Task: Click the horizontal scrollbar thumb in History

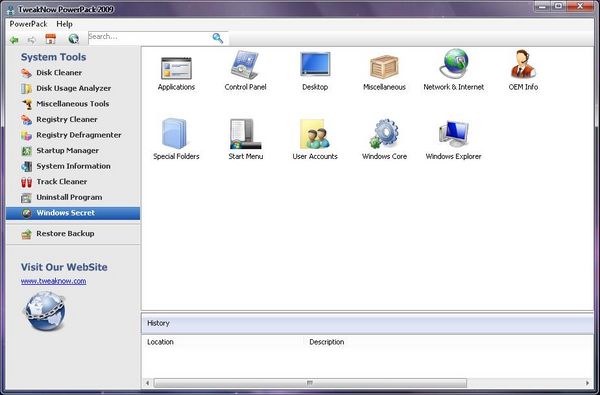Action: [310, 383]
